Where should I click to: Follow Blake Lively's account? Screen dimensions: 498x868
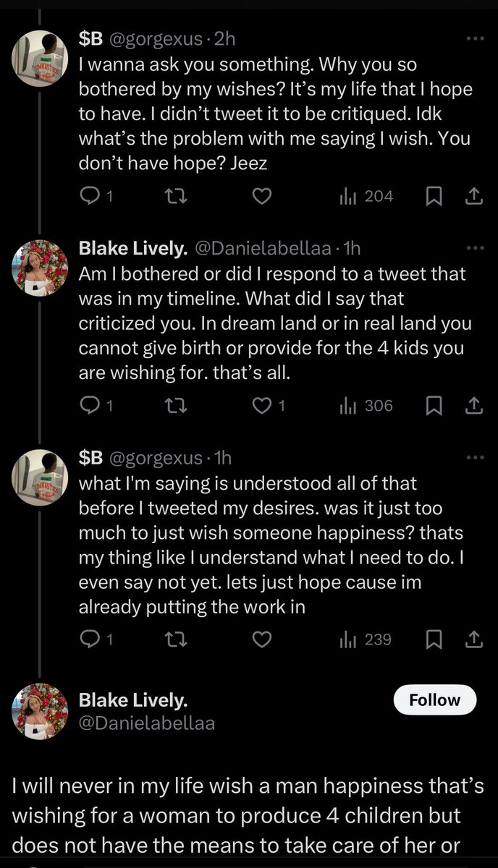point(434,699)
